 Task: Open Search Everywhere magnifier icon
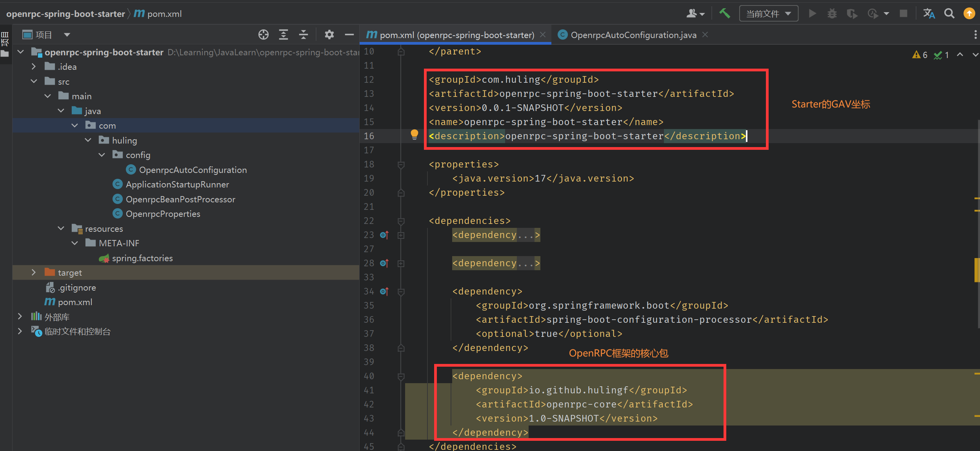point(949,14)
